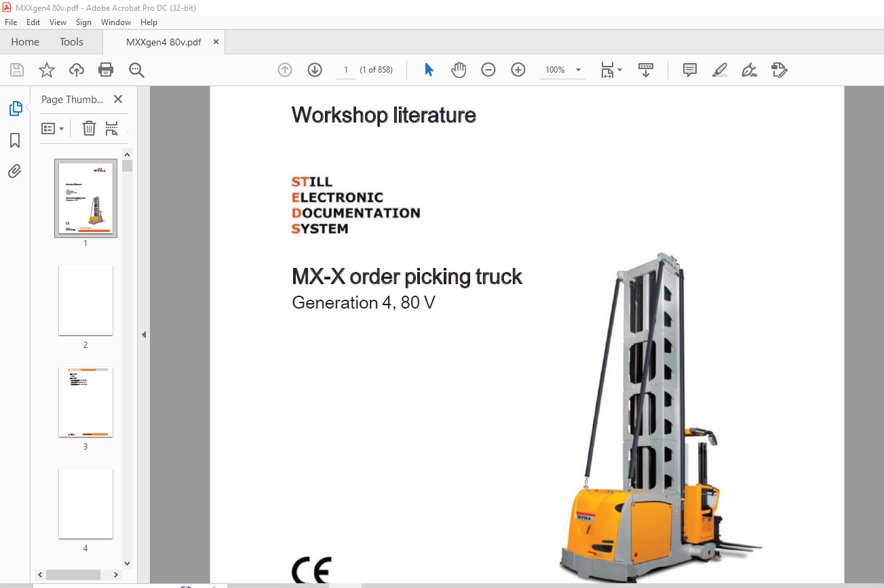Viewport: 884px width, 588px height.
Task: Add a comment note icon
Action: [690, 70]
